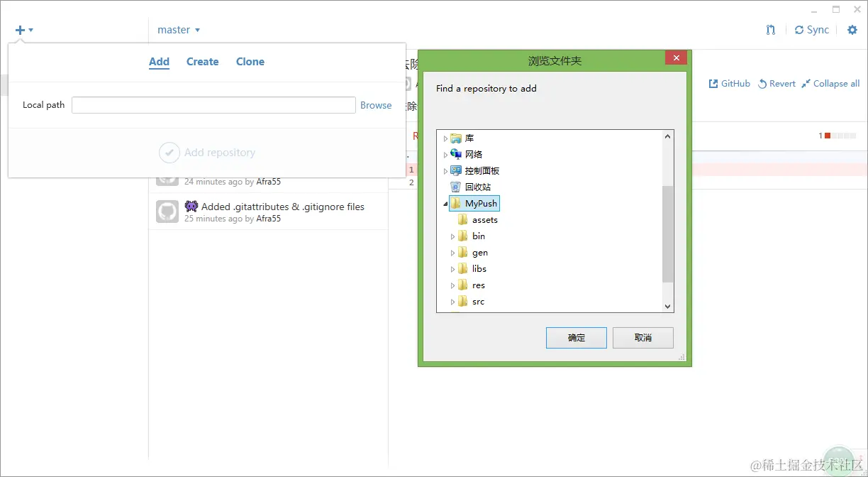Open the gear settings menu

click(852, 30)
